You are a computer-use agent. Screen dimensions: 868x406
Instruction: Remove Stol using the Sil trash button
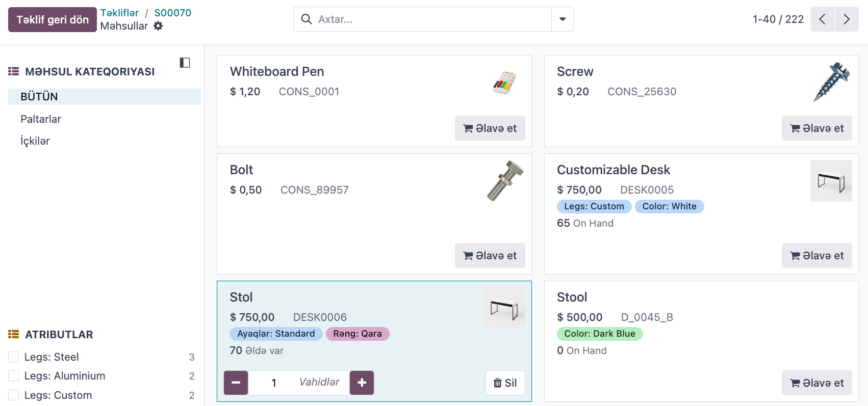coord(505,383)
